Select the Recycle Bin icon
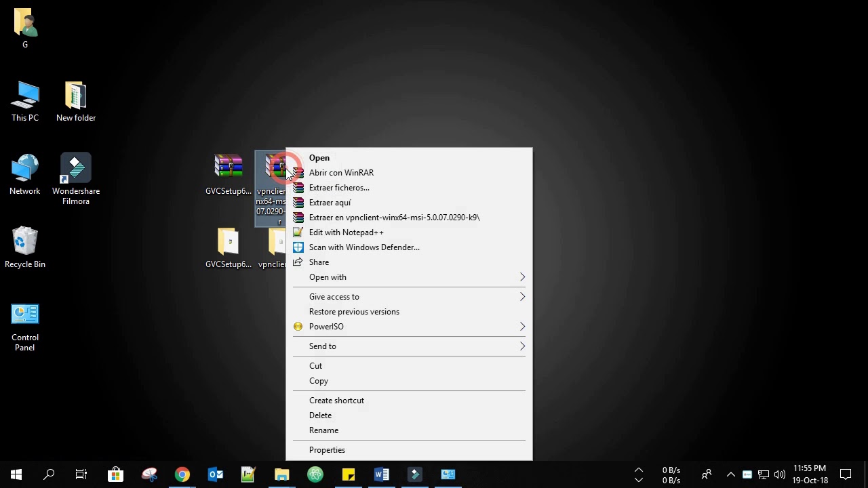 (x=25, y=247)
